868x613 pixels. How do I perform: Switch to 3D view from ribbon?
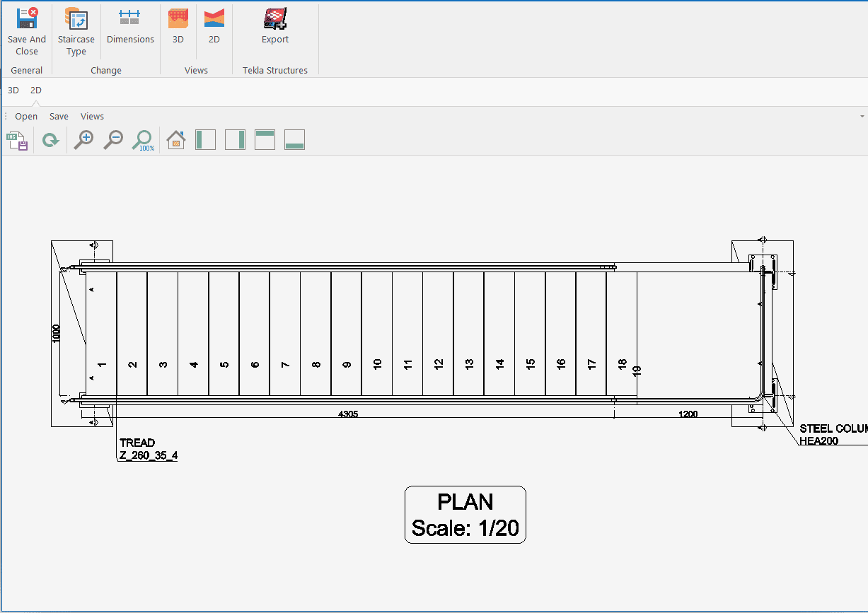tap(178, 27)
